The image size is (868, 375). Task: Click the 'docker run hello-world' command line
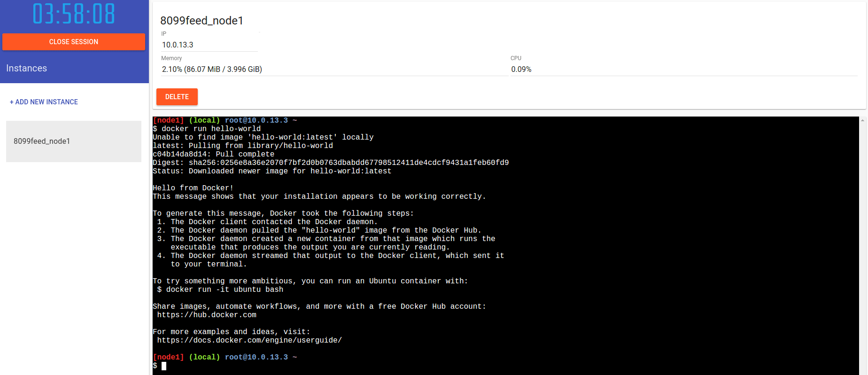pyautogui.click(x=207, y=129)
